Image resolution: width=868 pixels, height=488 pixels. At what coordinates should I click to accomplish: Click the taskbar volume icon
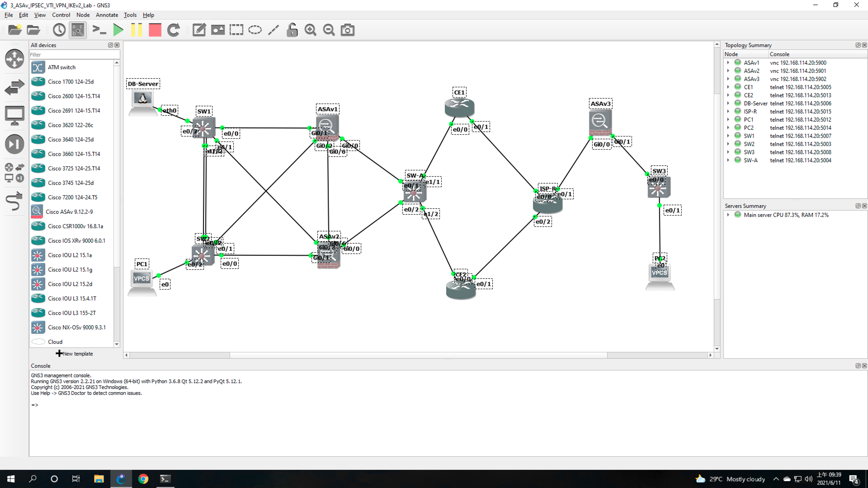tap(808, 479)
